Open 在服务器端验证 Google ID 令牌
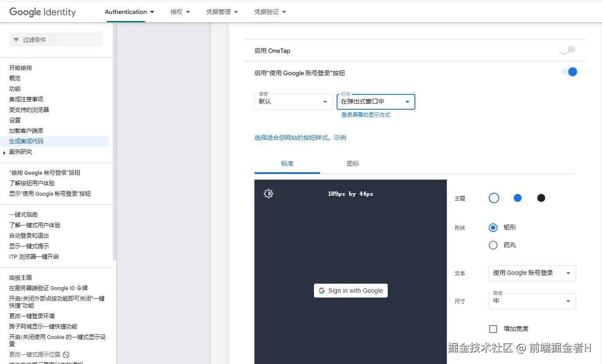602x364 pixels. click(49, 288)
